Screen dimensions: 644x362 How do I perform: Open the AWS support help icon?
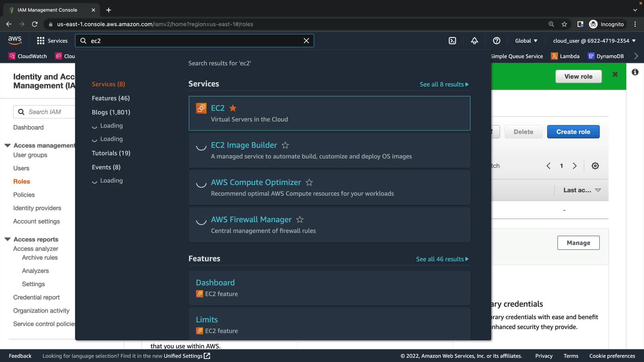tap(496, 41)
